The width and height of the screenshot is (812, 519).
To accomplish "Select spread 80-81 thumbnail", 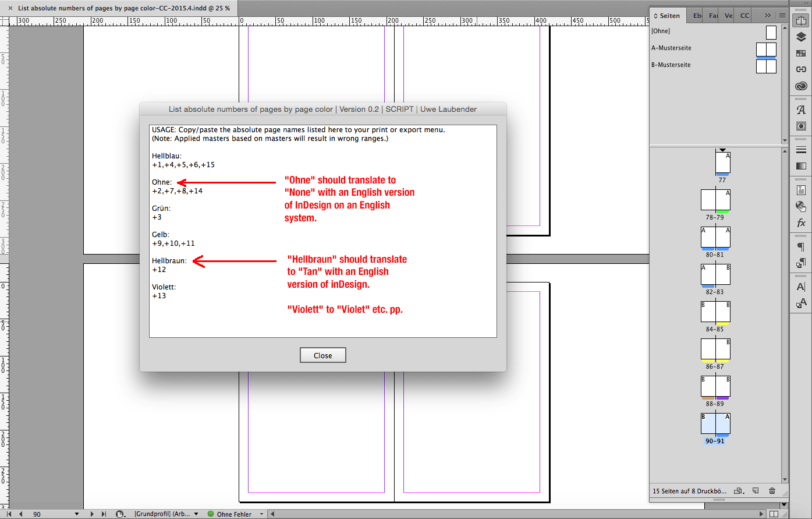I will pos(715,237).
